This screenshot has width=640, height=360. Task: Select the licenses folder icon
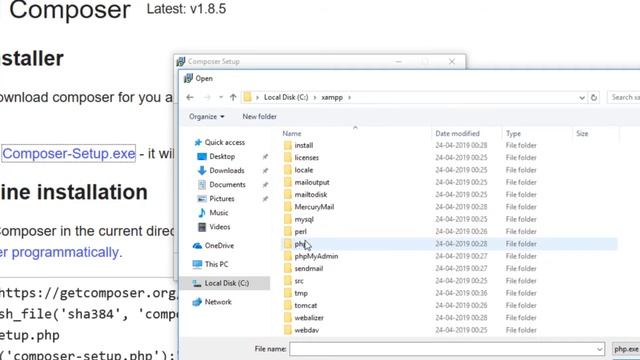point(288,158)
